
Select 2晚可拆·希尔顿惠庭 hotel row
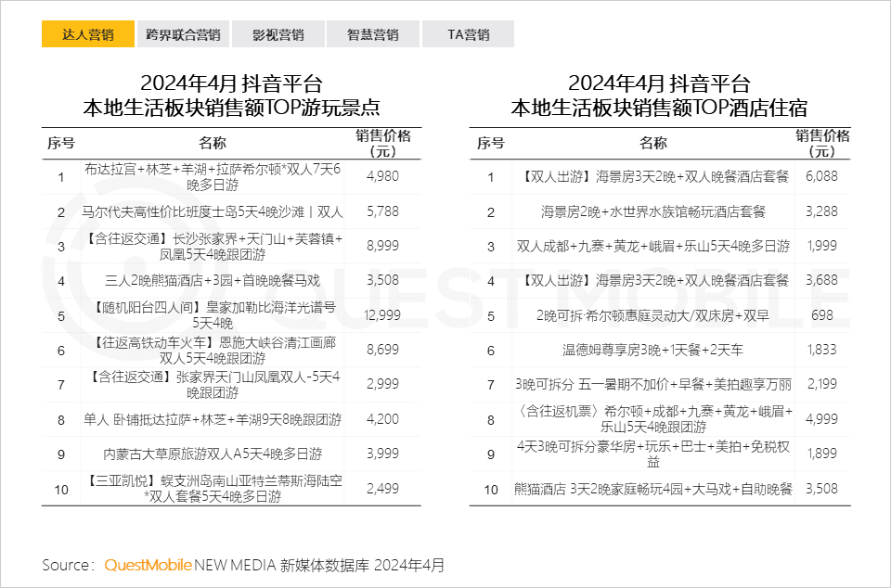(653, 315)
